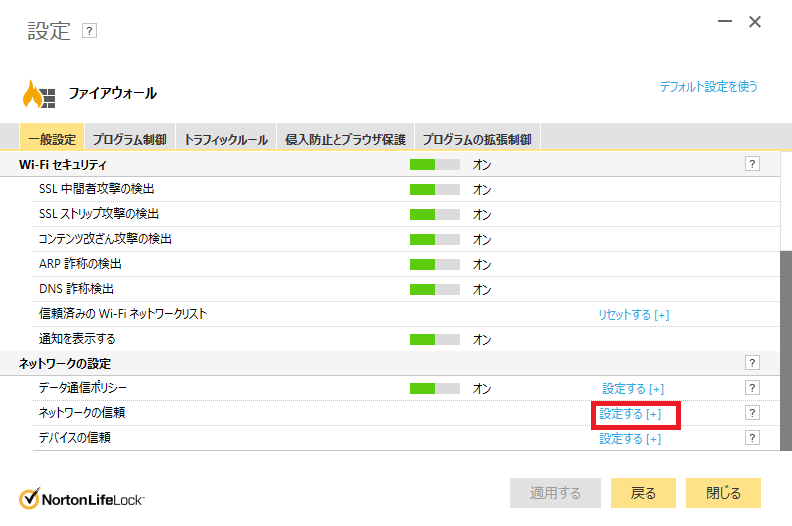Close the settings window with X
Image resolution: width=792 pixels, height=526 pixels.
(755, 22)
